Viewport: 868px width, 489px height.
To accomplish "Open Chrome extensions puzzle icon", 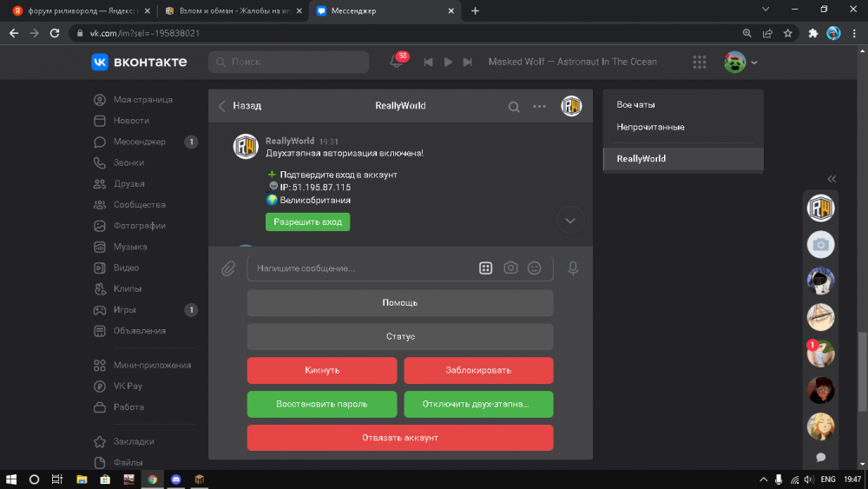I will [812, 34].
